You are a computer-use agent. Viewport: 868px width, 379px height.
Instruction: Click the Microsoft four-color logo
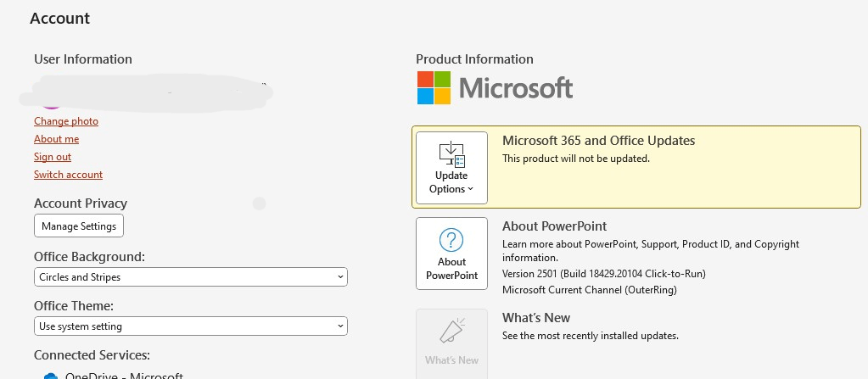point(434,87)
